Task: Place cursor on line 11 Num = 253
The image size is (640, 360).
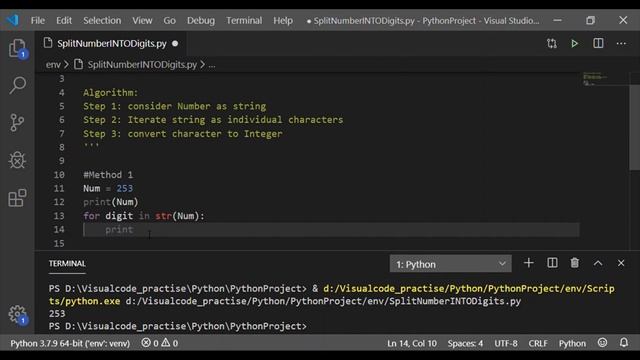Action: pyautogui.click(x=108, y=188)
